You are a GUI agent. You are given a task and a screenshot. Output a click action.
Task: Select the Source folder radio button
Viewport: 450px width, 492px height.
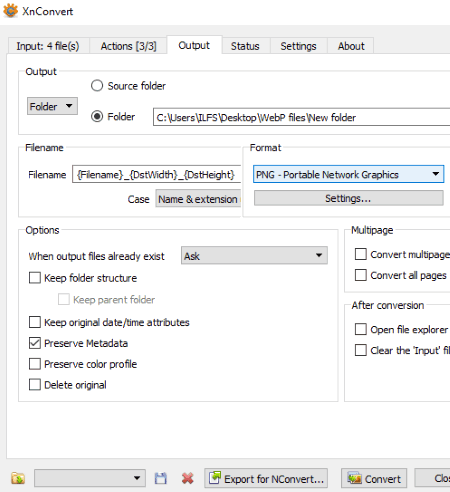tap(97, 86)
